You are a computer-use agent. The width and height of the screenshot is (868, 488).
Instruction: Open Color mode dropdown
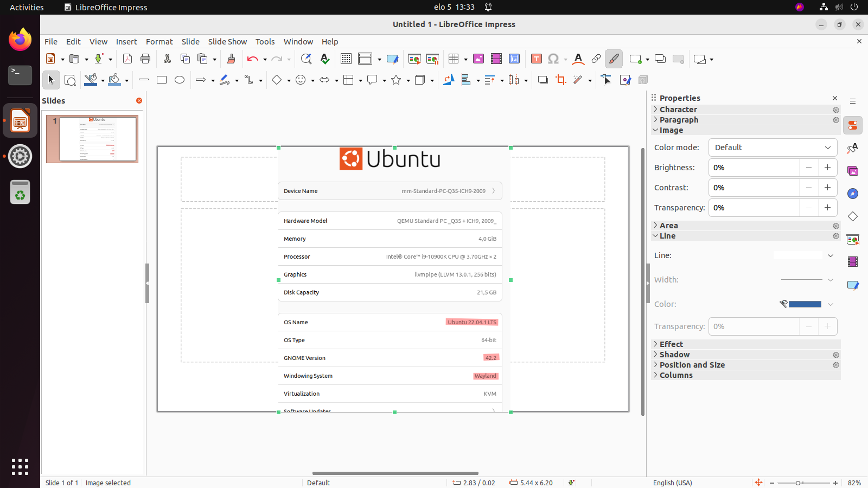[x=773, y=147]
